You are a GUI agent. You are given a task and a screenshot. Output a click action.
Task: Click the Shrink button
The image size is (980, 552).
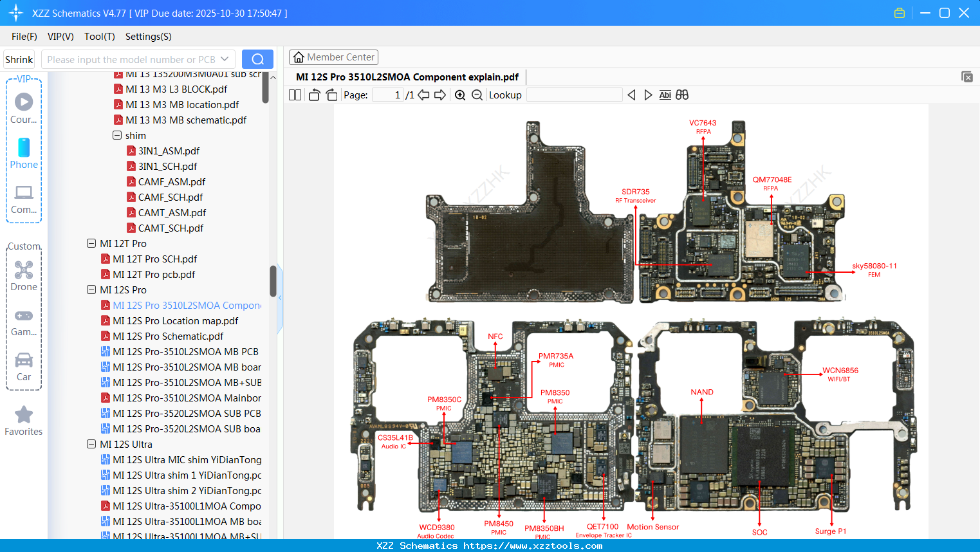click(x=19, y=59)
